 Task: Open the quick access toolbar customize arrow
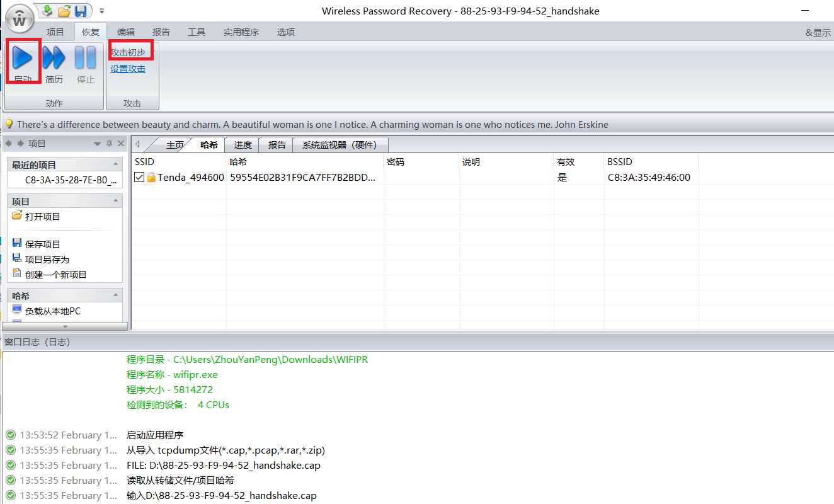coord(102,11)
